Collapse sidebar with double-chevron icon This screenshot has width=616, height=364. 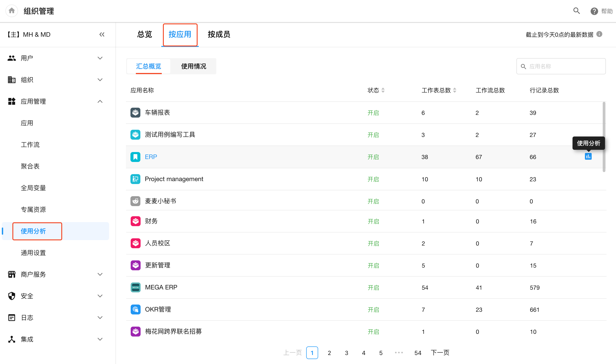point(102,35)
